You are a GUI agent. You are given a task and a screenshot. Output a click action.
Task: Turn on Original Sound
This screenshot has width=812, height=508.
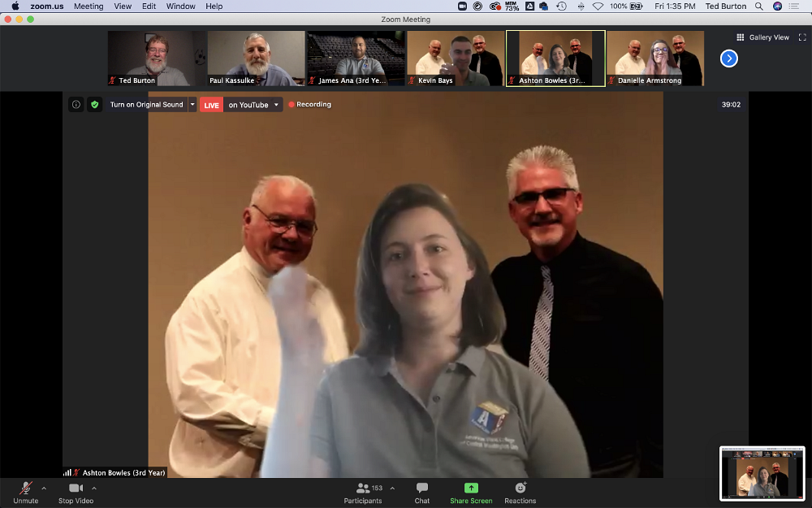146,104
